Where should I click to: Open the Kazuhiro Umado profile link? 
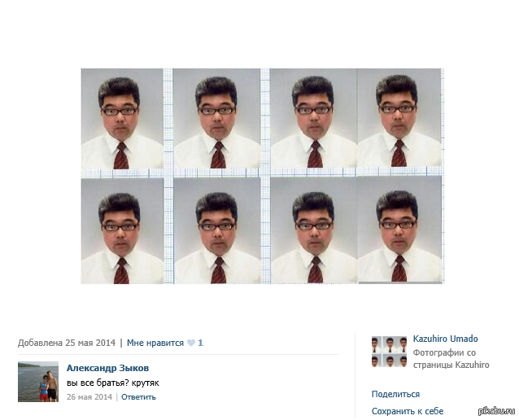(445, 339)
